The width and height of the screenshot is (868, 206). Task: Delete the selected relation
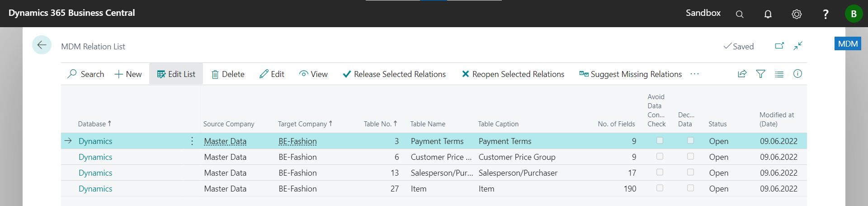pos(228,74)
